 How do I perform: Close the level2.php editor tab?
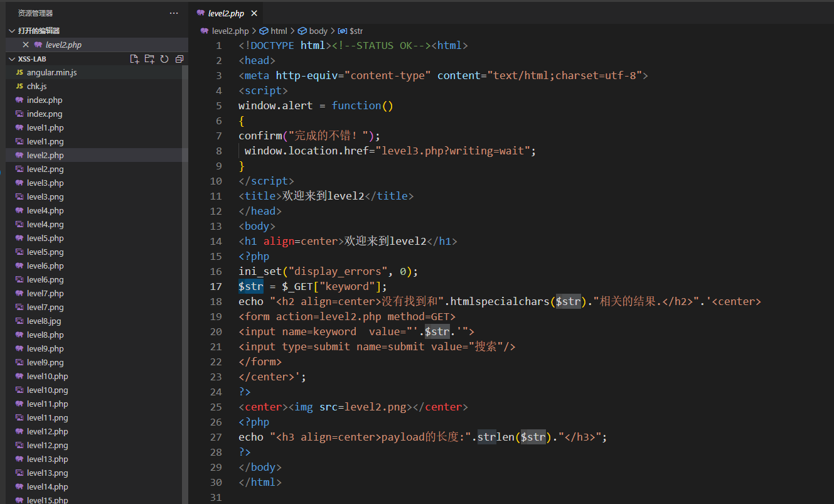pos(254,13)
